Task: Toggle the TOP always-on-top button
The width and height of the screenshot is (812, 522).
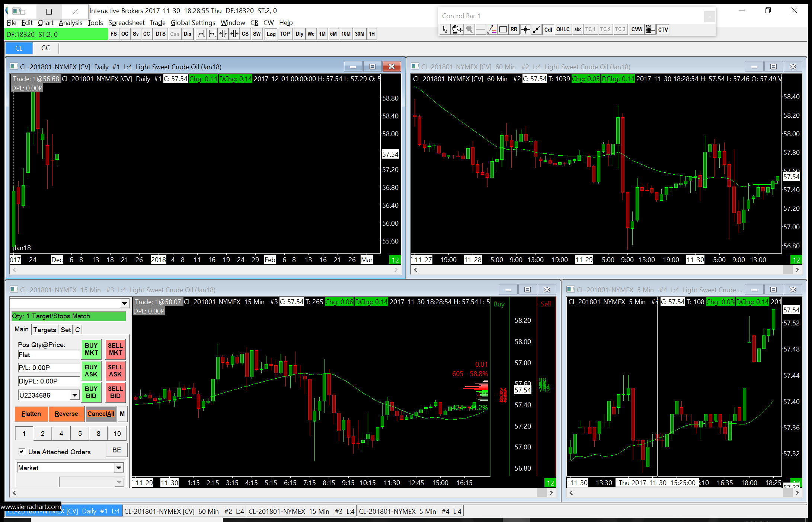Action: click(x=285, y=34)
